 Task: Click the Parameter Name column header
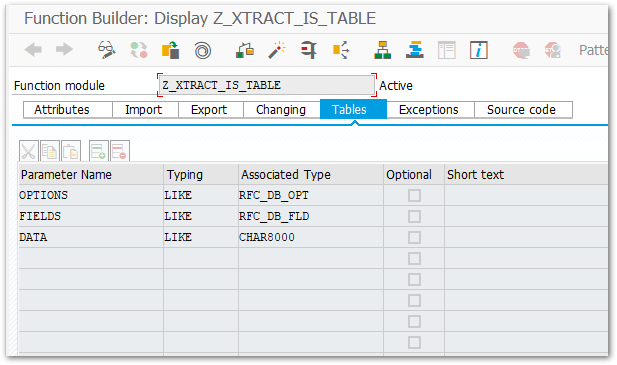pyautogui.click(x=91, y=175)
